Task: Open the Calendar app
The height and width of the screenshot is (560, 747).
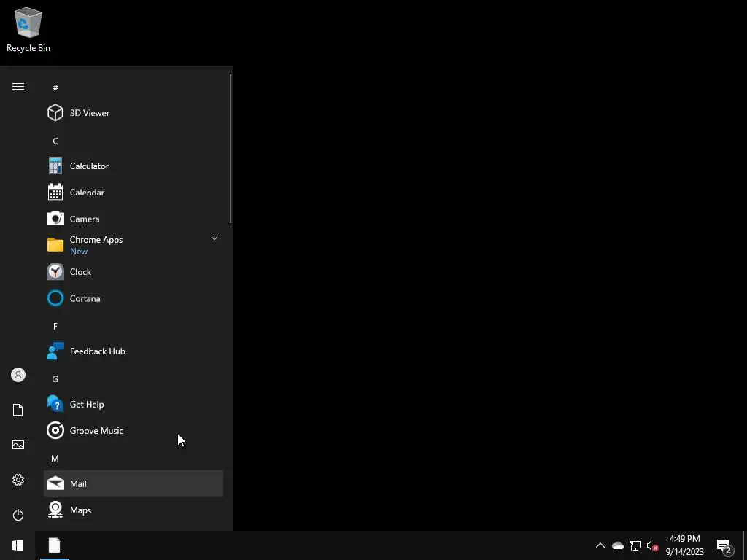Action: (x=133, y=192)
